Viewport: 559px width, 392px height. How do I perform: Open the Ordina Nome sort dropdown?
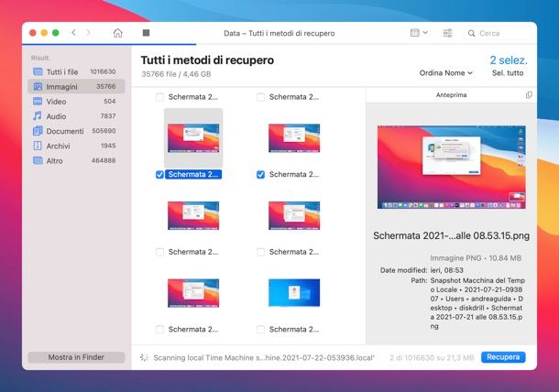coord(445,73)
